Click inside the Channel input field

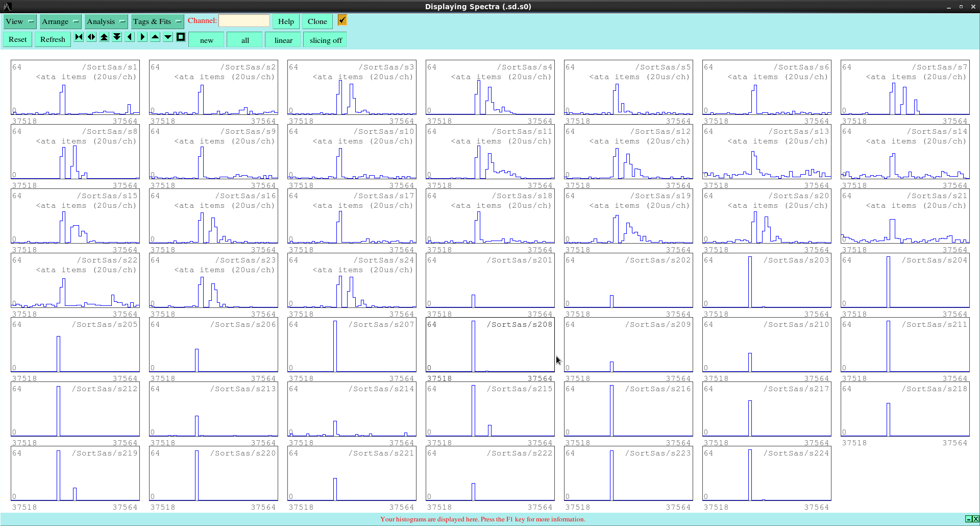pyautogui.click(x=244, y=21)
